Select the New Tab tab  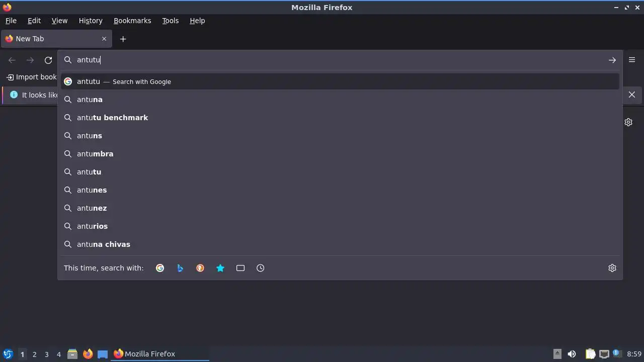[x=56, y=39]
